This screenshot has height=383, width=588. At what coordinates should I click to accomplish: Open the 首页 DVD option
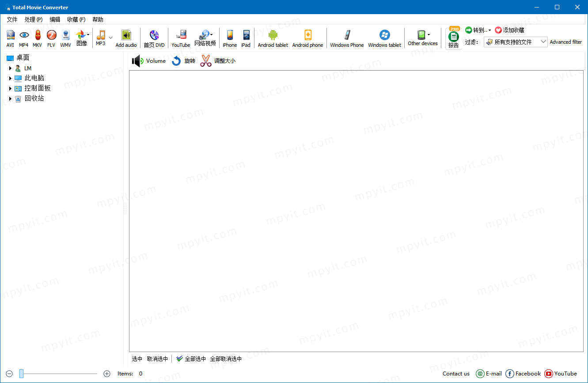pos(154,38)
